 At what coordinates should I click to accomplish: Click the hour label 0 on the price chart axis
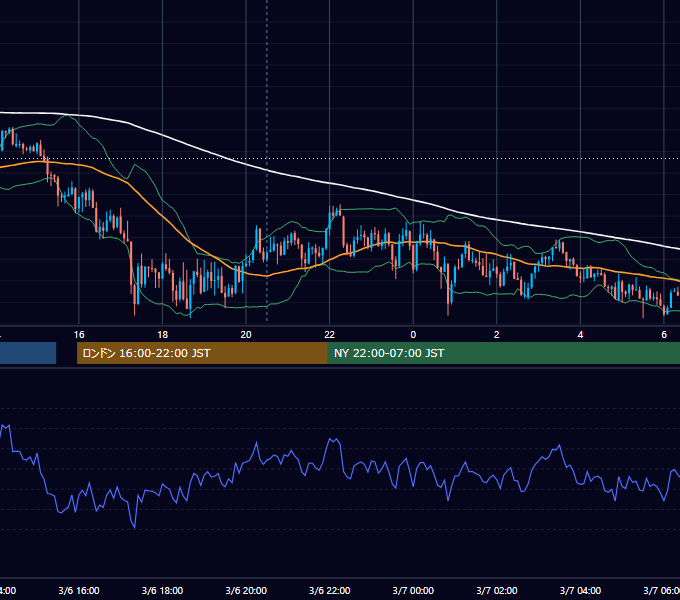coord(413,335)
